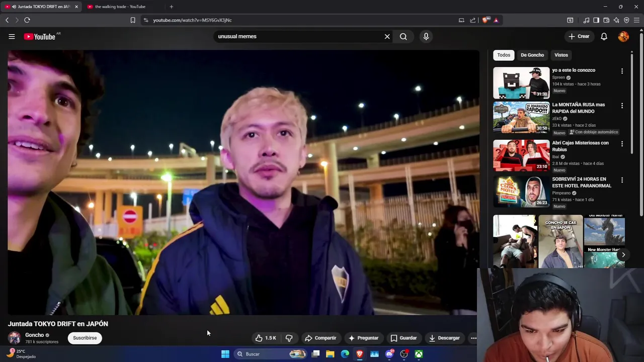Open site information icon in address bar
644x362 pixels.
(x=146, y=20)
